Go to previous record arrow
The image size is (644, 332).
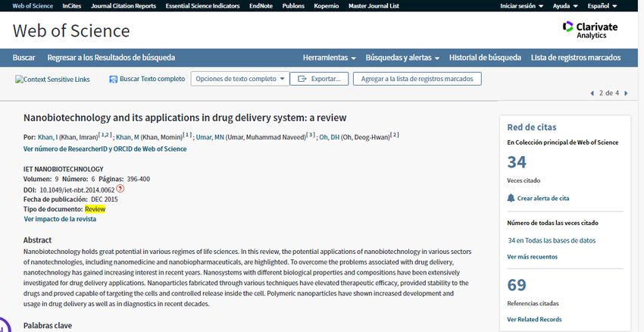tap(592, 93)
